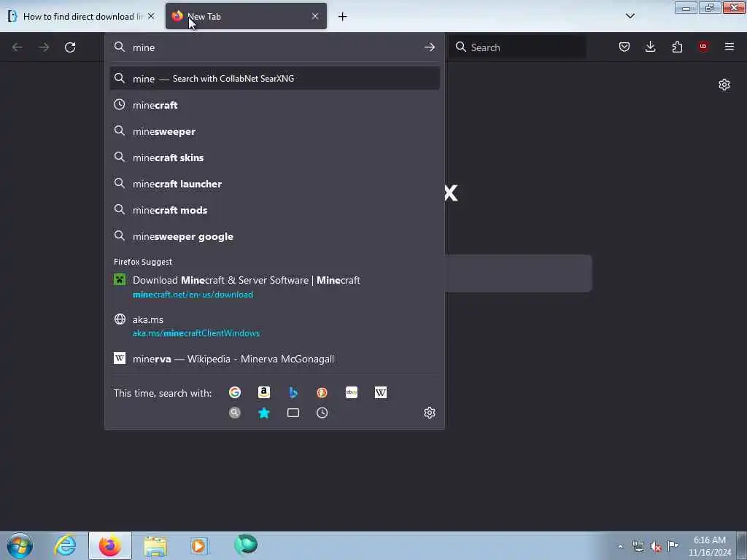Image resolution: width=747 pixels, height=560 pixels.
Task: Choose the 'minesweeper google' suggestion
Action: pyautogui.click(x=274, y=237)
